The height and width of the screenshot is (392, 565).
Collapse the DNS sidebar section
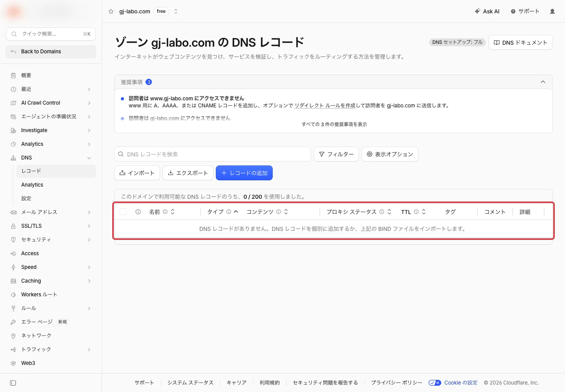click(x=89, y=158)
